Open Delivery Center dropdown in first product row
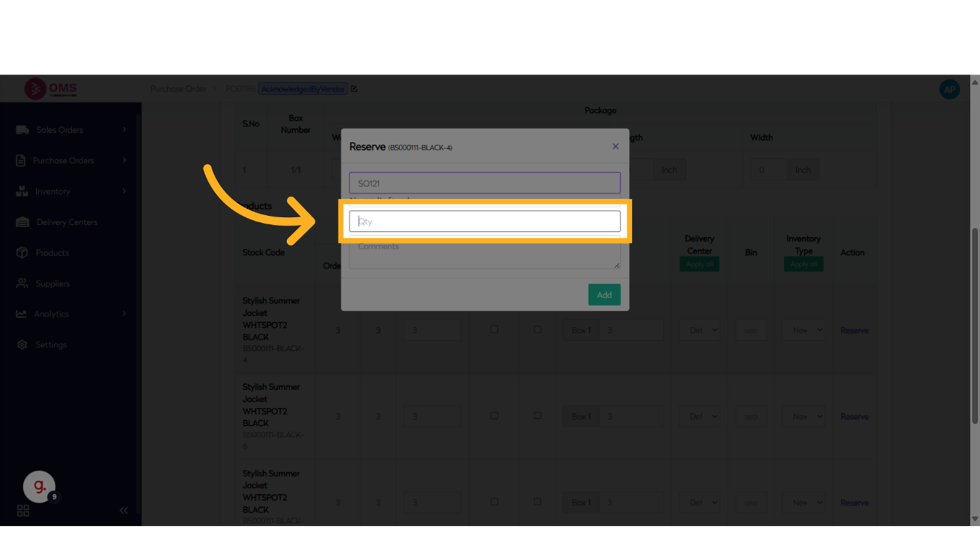 pyautogui.click(x=699, y=330)
